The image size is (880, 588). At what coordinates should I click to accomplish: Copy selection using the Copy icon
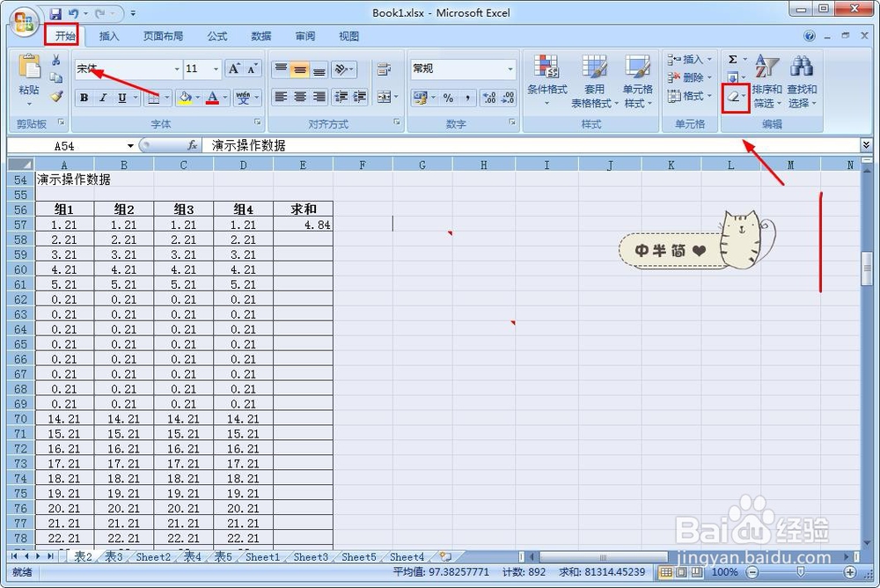56,78
